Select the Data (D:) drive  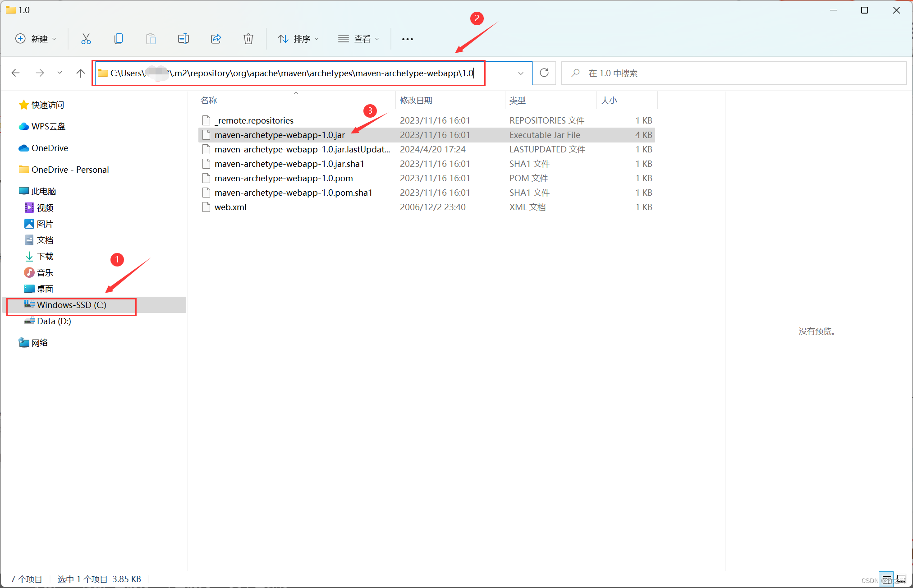[48, 321]
